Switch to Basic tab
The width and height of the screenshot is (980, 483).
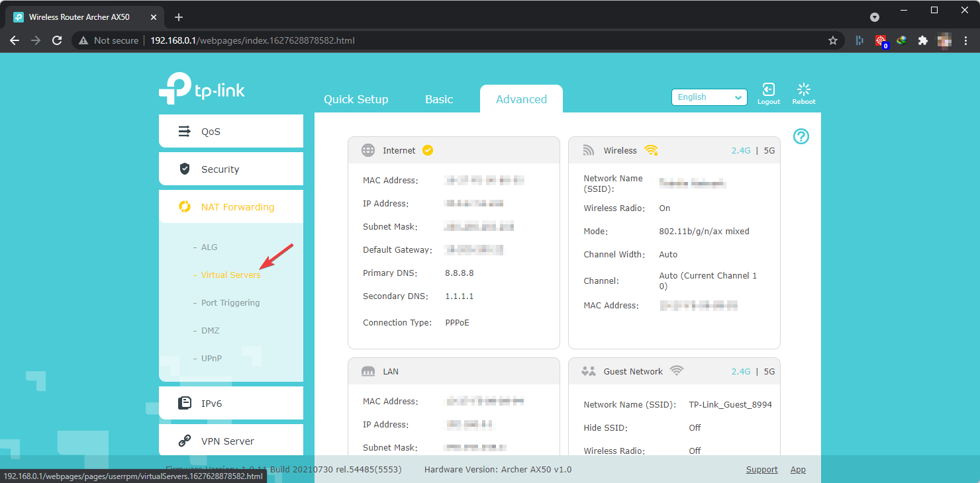click(x=439, y=99)
